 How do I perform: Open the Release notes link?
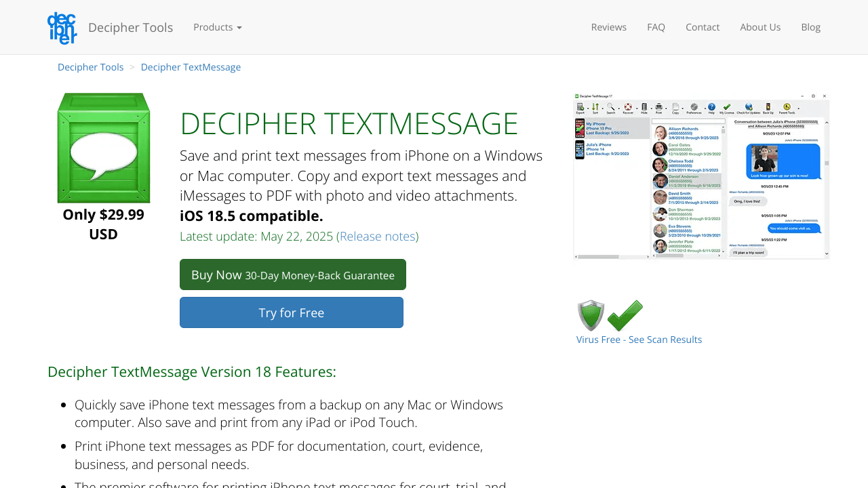[x=378, y=236]
